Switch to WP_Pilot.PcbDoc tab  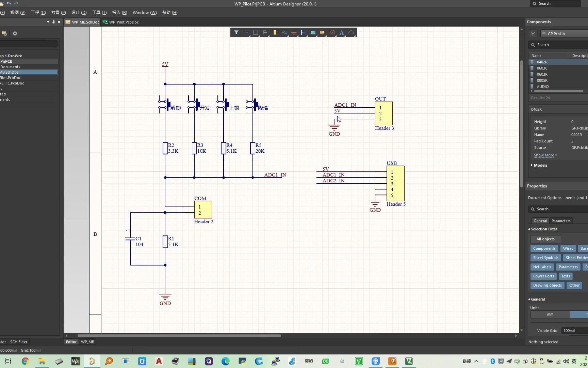[x=123, y=22]
